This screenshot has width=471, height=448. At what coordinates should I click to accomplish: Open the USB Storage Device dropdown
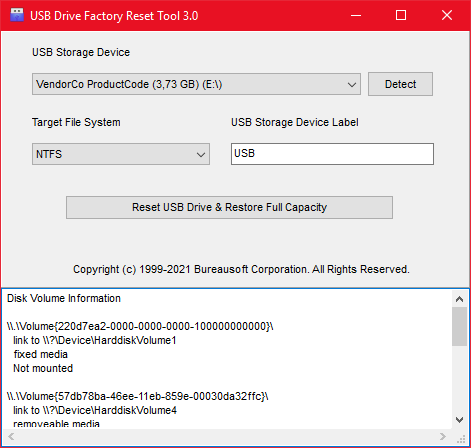[x=196, y=84]
